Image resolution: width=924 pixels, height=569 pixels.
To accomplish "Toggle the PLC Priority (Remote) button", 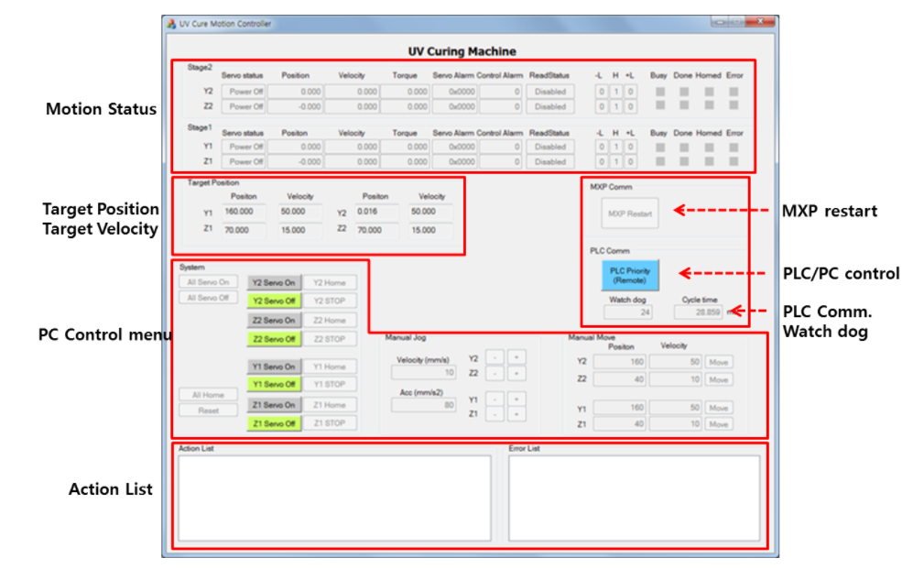I will [x=629, y=276].
